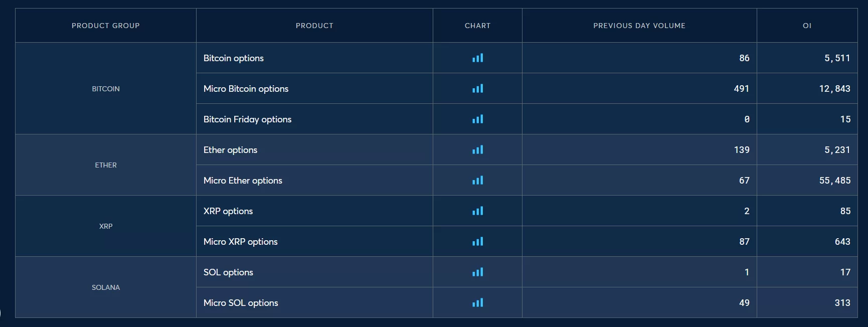Select the SOLANA product group cell
868x327 pixels.
coord(105,287)
